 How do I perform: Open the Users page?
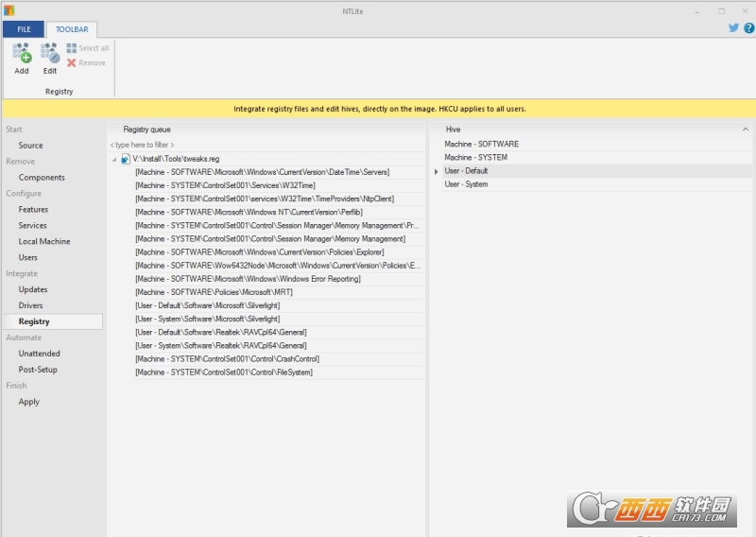[28, 257]
